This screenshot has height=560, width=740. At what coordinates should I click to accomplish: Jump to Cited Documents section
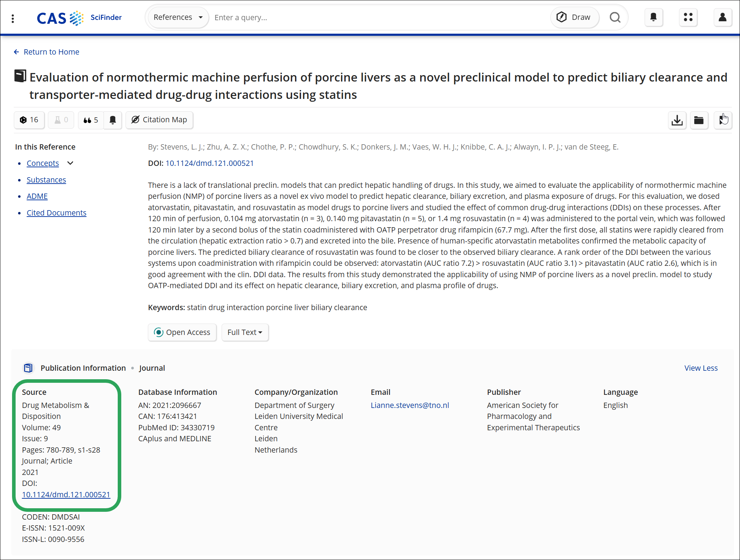(57, 213)
